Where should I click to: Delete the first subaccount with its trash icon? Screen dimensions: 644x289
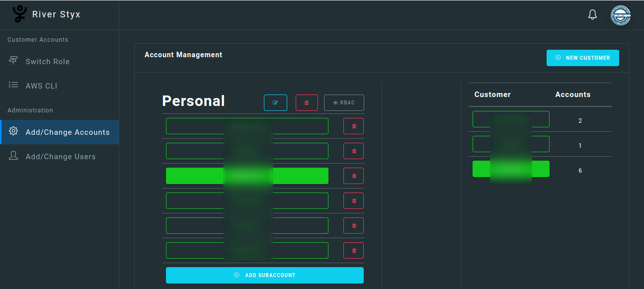[353, 126]
